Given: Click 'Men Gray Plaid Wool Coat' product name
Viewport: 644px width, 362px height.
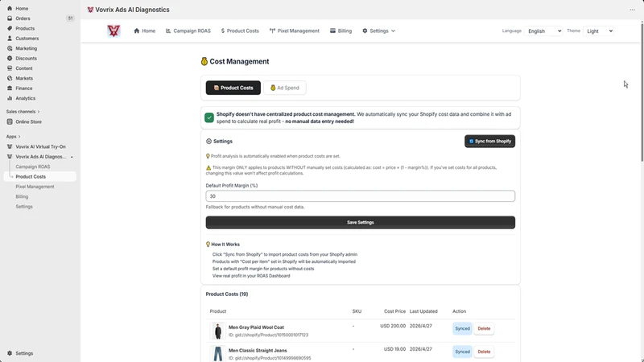Looking at the screenshot, I should click(256, 327).
